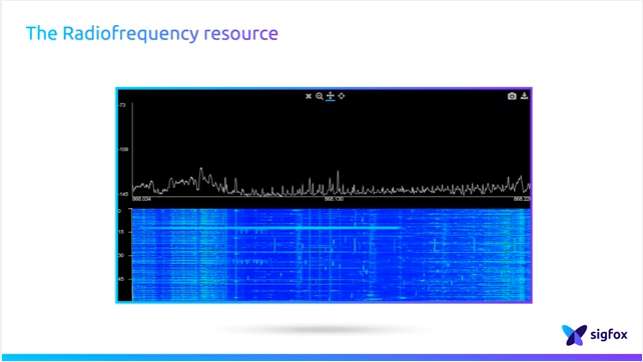Click the crosshair target tool icon
Viewport: 643px width, 362px height.
(x=342, y=96)
